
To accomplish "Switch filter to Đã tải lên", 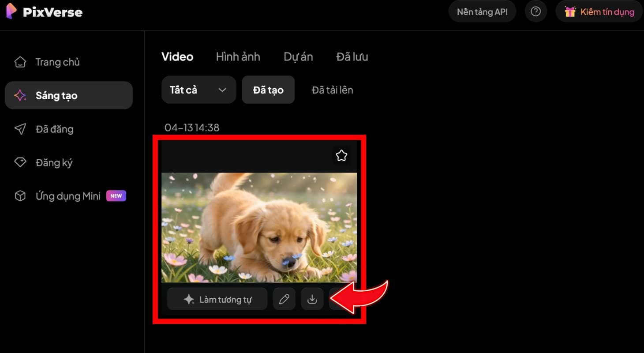I will (332, 90).
